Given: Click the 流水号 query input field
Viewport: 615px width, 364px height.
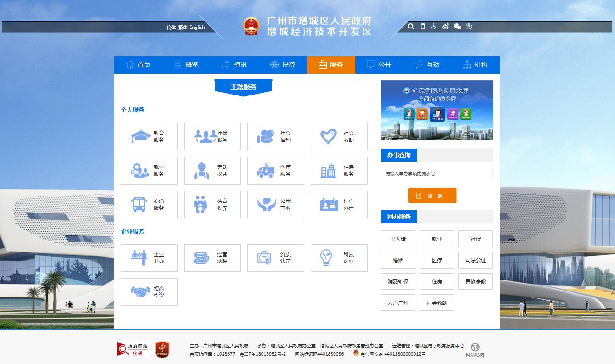Looking at the screenshot, I should (436, 174).
